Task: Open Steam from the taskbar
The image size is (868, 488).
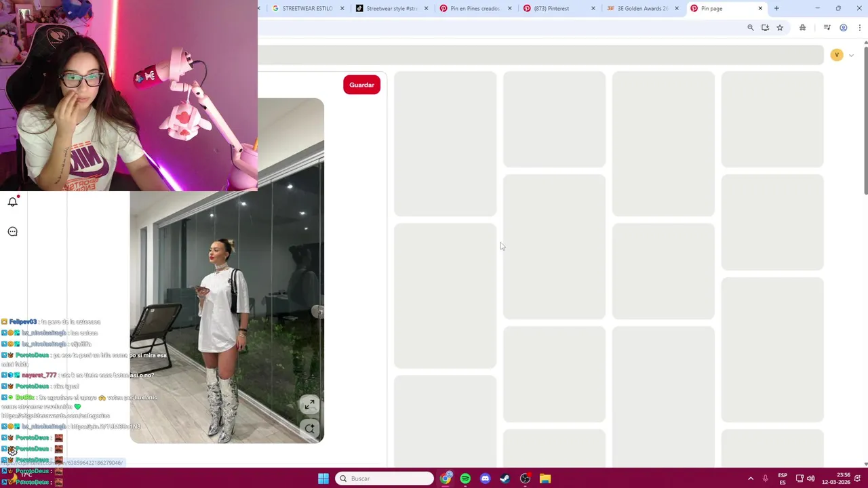Action: (x=505, y=479)
